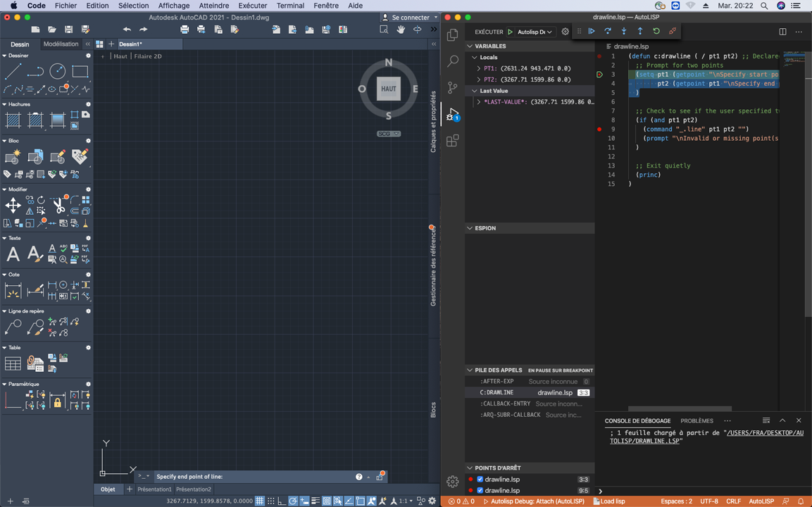Open the VS Code Search view
Viewport: 812px width, 507px height.
pos(453,61)
